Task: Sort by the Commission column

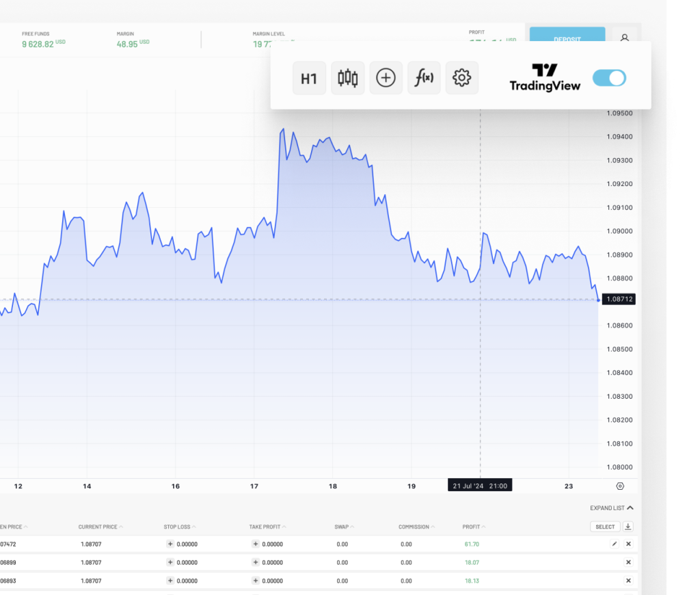Action: (x=416, y=527)
